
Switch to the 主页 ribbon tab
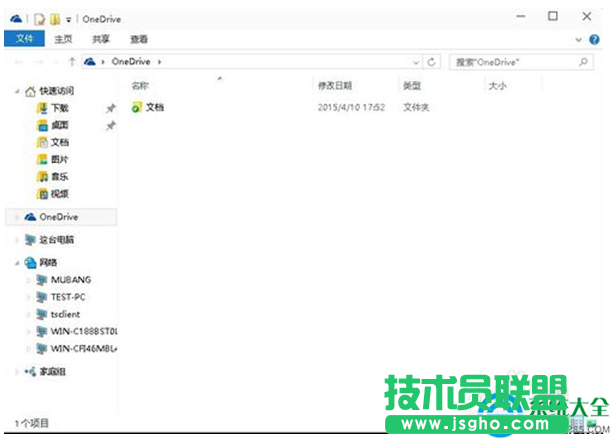coord(63,39)
